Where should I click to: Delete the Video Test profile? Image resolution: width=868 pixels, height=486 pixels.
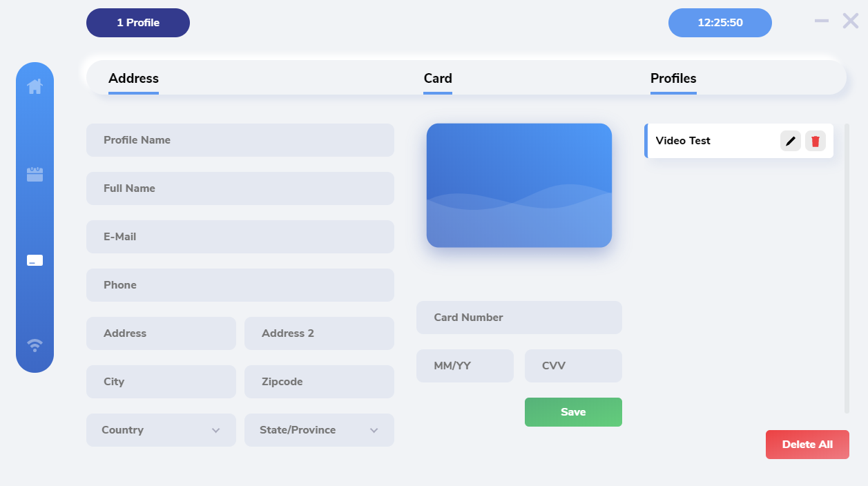pyautogui.click(x=816, y=141)
